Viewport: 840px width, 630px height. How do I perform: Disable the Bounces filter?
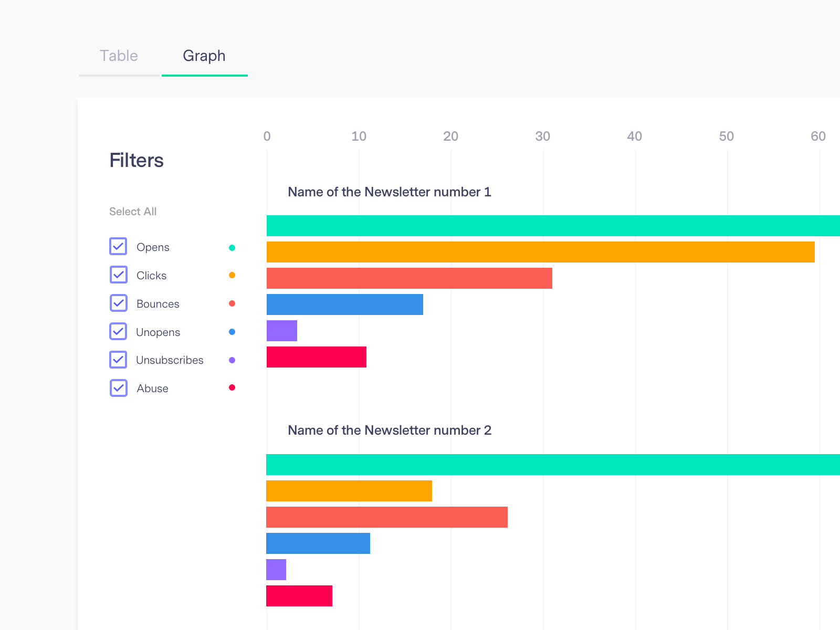(x=118, y=303)
